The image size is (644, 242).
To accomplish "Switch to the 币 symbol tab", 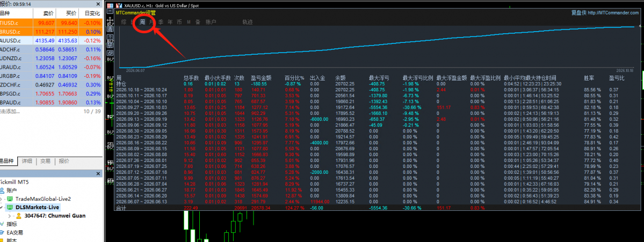I will point(179,22).
